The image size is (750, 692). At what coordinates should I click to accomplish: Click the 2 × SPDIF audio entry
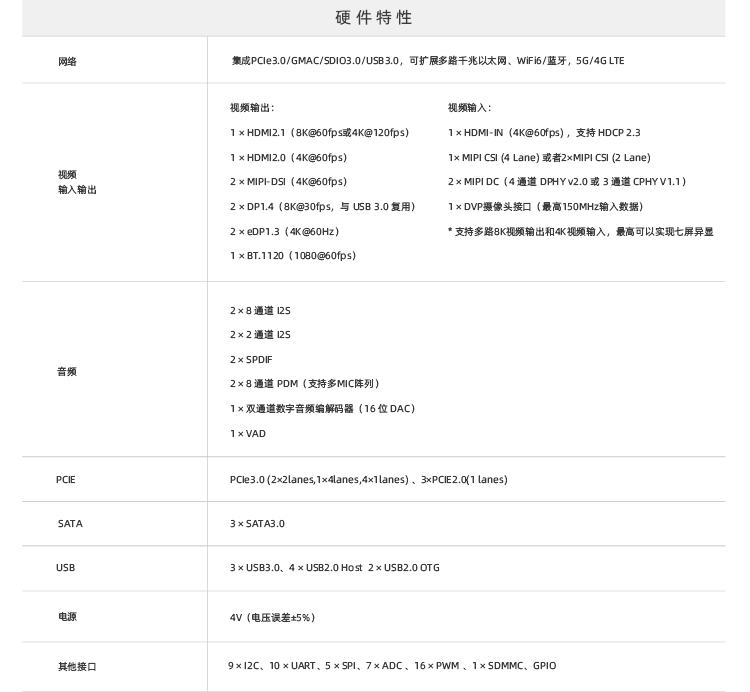(252, 359)
